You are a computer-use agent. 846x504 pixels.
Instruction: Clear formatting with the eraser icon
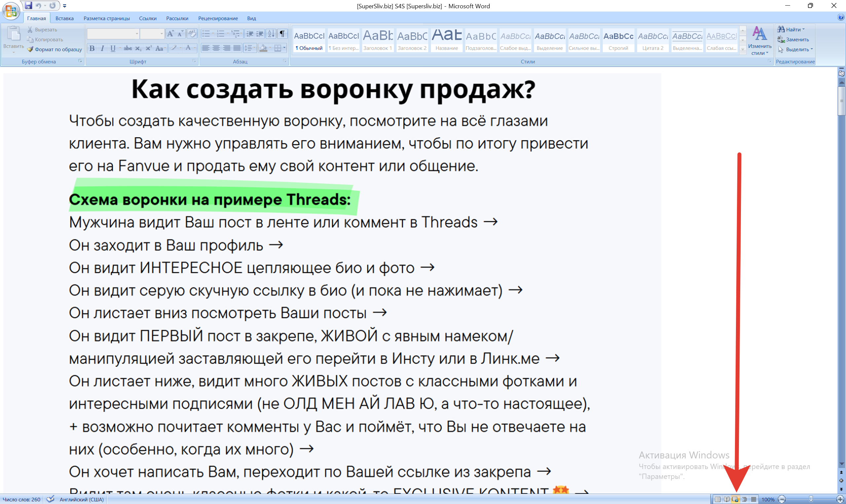(192, 33)
